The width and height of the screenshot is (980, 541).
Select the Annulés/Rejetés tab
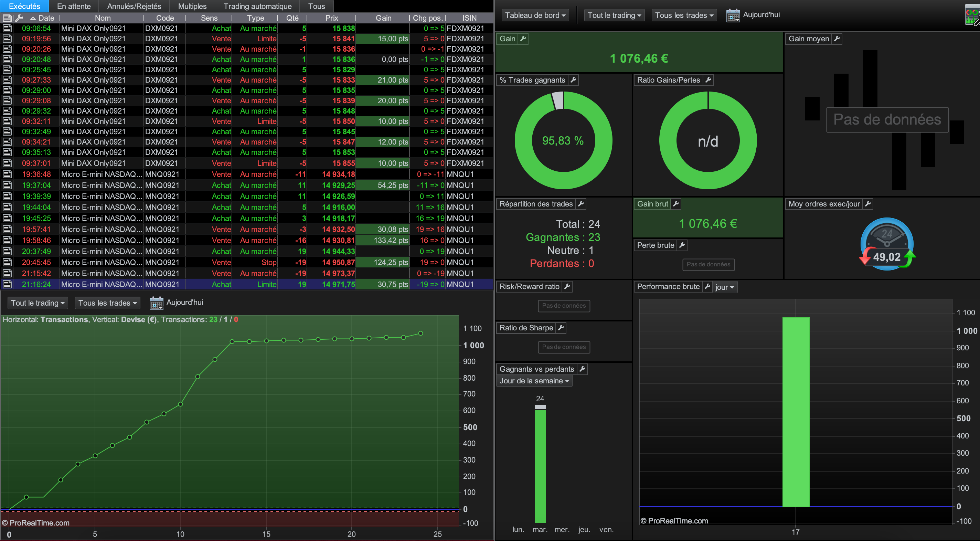tap(134, 7)
